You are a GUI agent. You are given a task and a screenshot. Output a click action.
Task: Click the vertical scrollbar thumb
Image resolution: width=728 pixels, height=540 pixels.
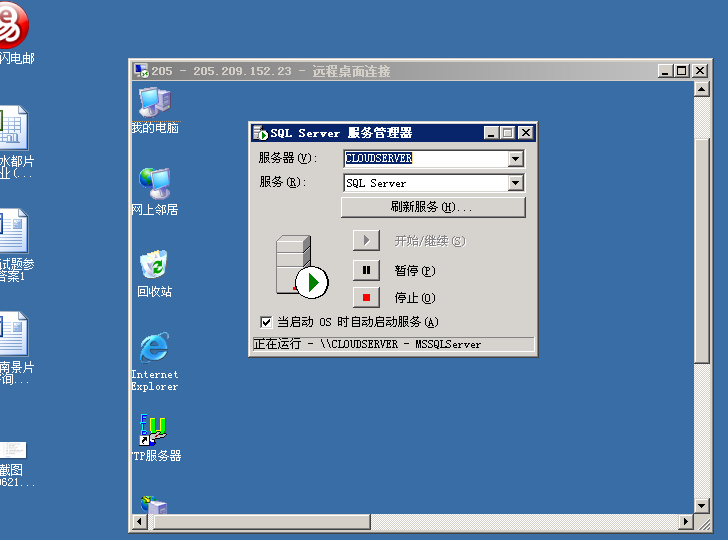pyautogui.click(x=702, y=250)
